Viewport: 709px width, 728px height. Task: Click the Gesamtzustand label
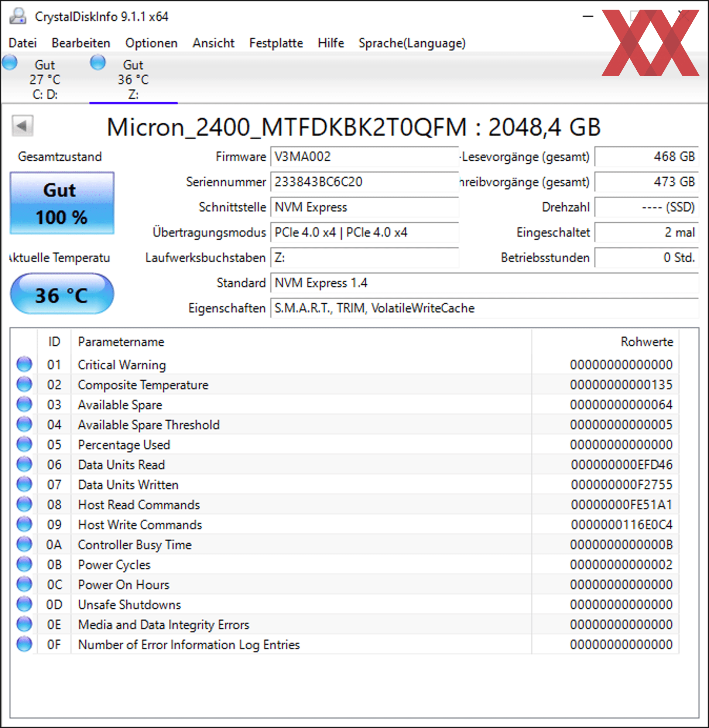pyautogui.click(x=59, y=157)
